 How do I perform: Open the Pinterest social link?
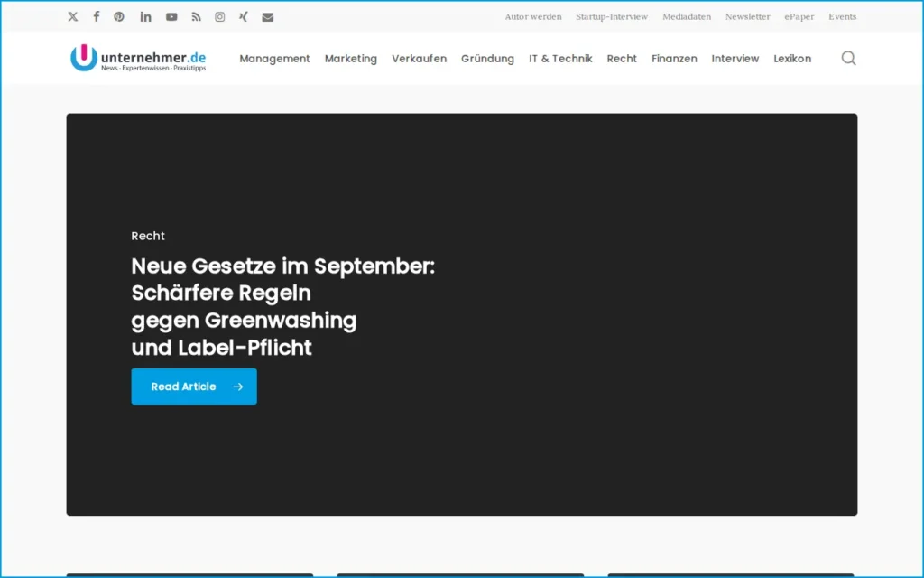click(119, 16)
